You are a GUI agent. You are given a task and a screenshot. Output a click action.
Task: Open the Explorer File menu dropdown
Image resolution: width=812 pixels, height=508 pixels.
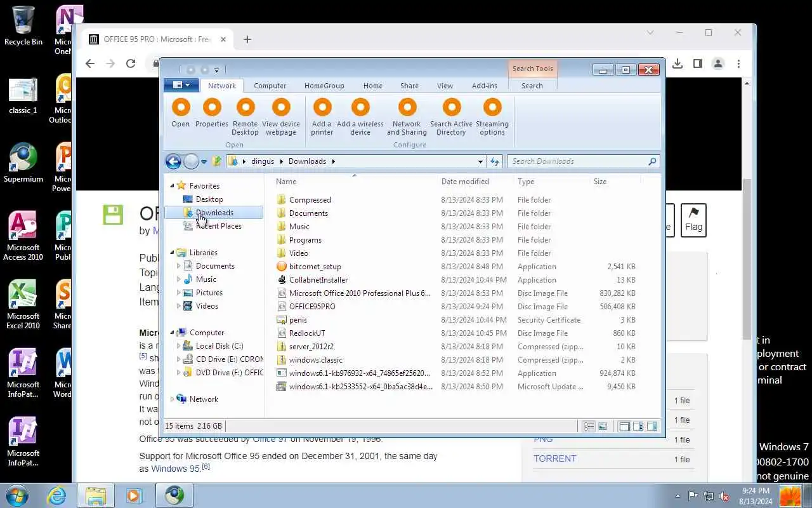[181, 85]
